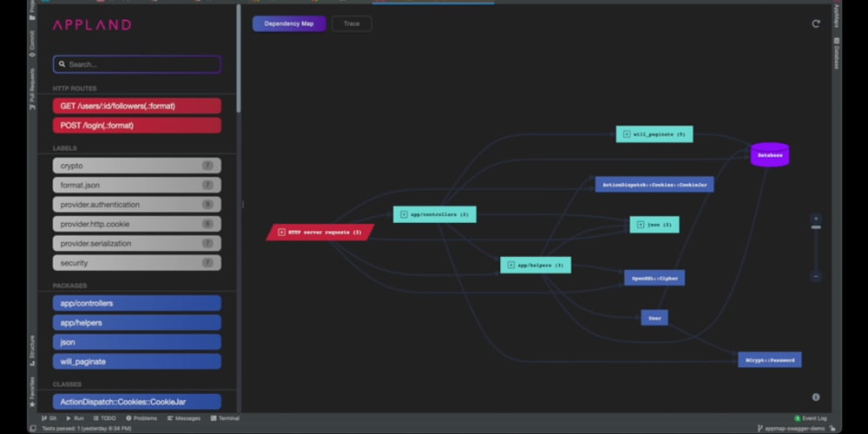Select POST /login route

pos(137,125)
